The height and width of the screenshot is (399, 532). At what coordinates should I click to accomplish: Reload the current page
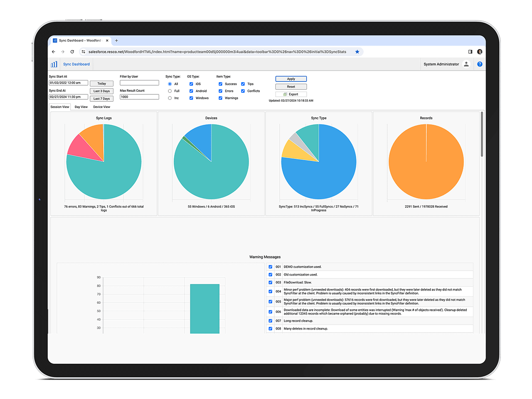(72, 52)
